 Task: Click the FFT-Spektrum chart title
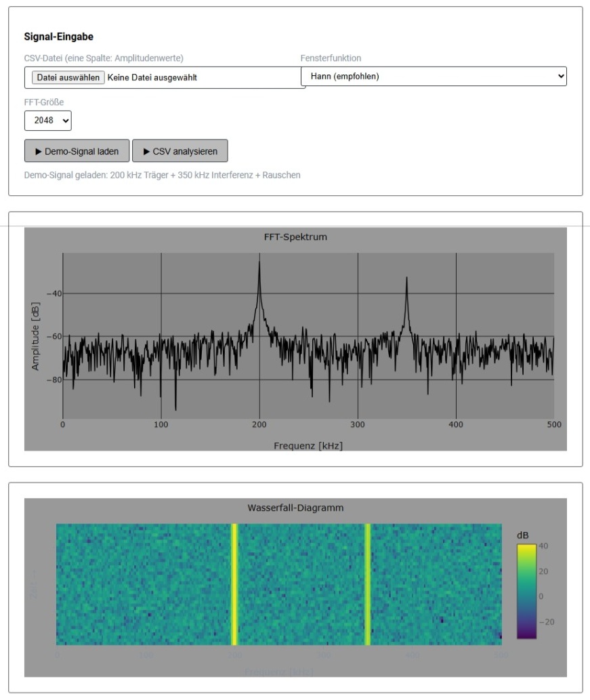point(295,237)
